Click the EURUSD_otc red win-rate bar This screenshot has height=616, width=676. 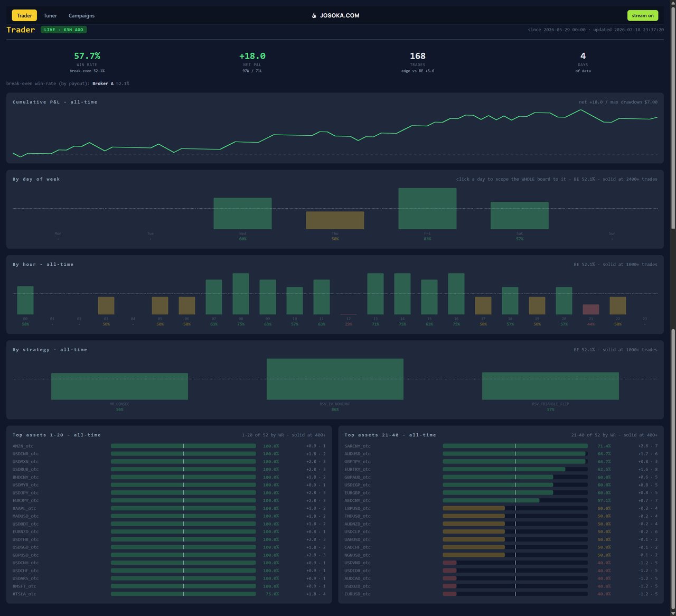[449, 594]
